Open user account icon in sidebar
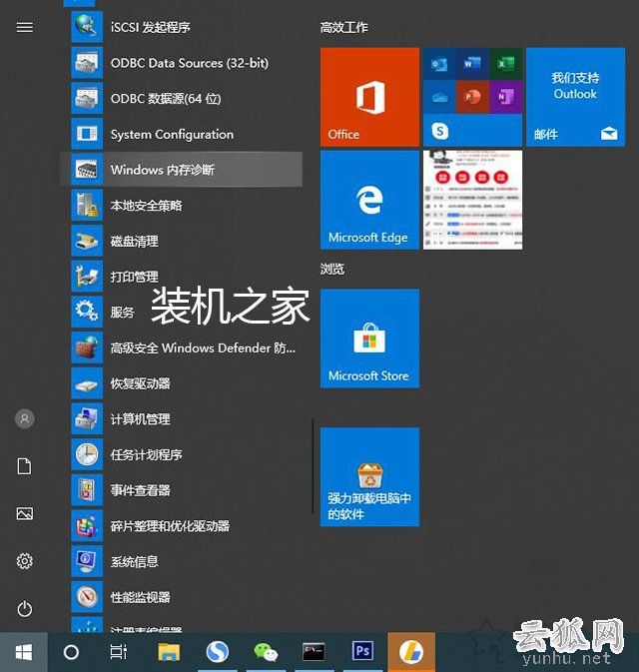639x672 pixels. (24, 418)
